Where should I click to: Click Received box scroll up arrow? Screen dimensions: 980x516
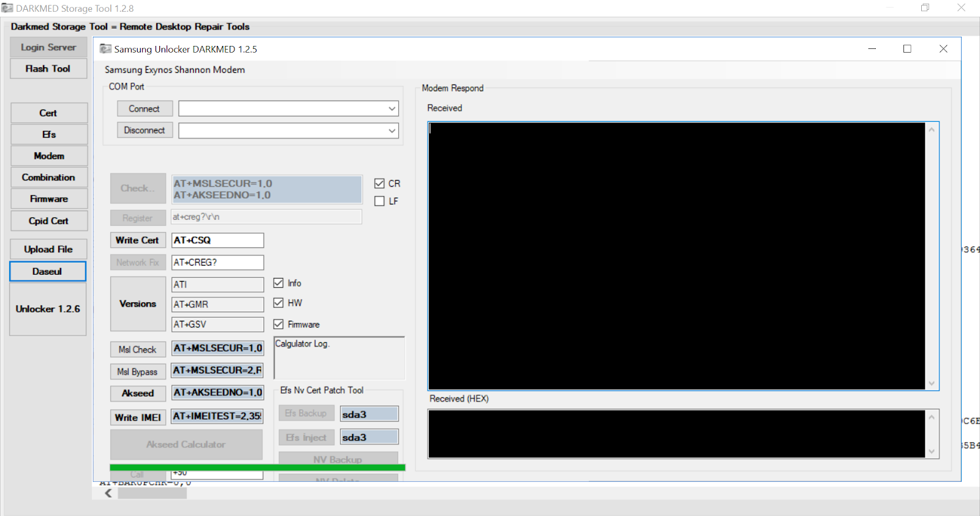coord(932,130)
